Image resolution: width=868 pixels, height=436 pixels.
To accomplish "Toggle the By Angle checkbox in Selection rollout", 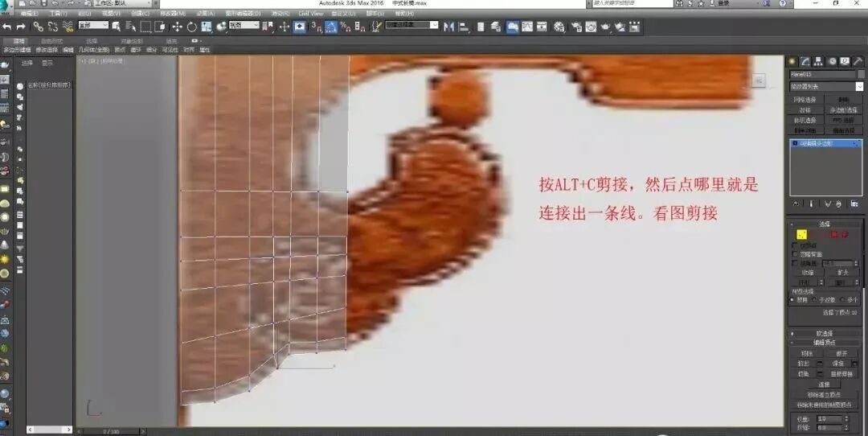I will click(x=795, y=263).
